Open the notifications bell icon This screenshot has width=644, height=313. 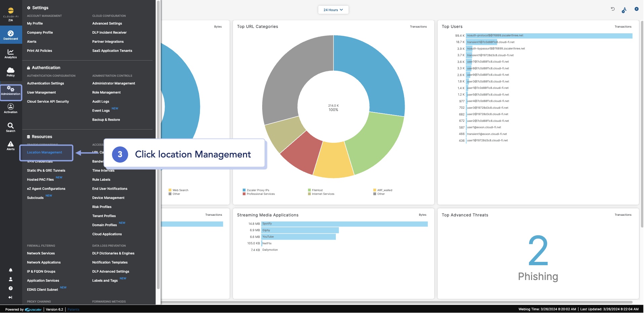(x=10, y=270)
